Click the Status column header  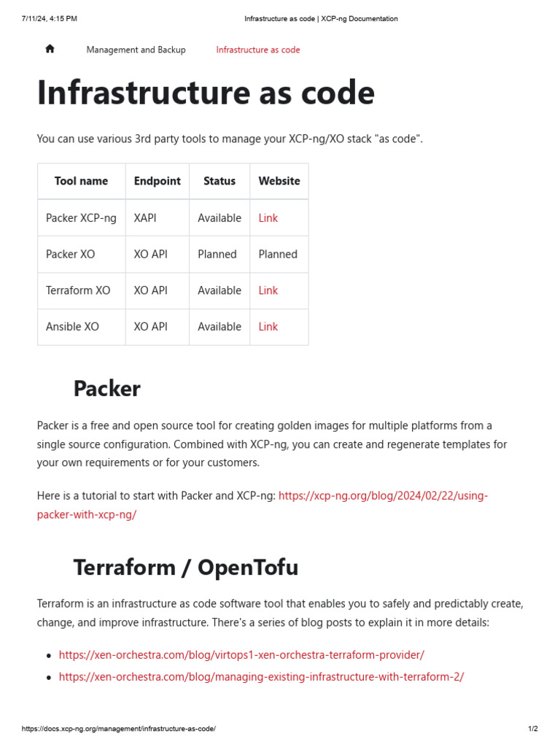click(x=219, y=181)
